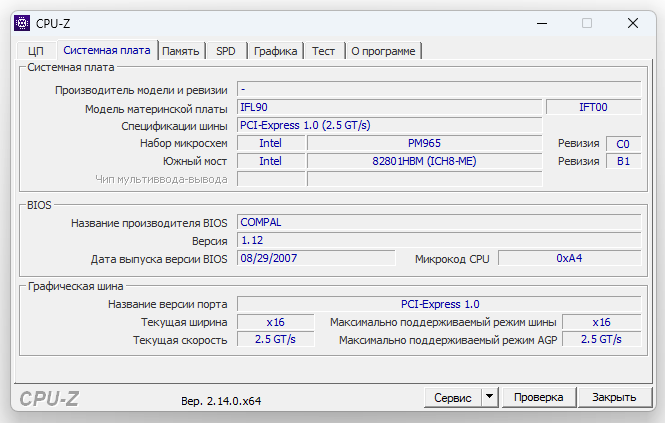The image size is (665, 423).
Task: Click the bus specification value PCI-Express 1.0 (2.5 GT/s)
Action: click(389, 125)
